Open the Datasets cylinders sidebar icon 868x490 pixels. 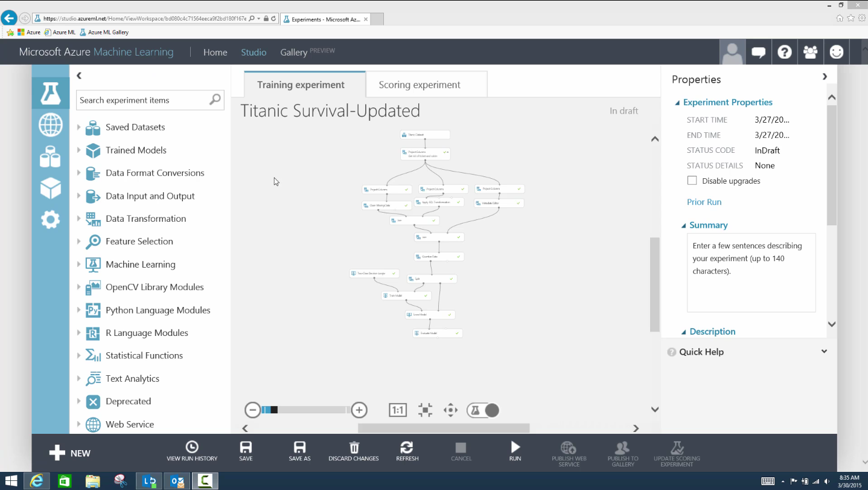(51, 156)
